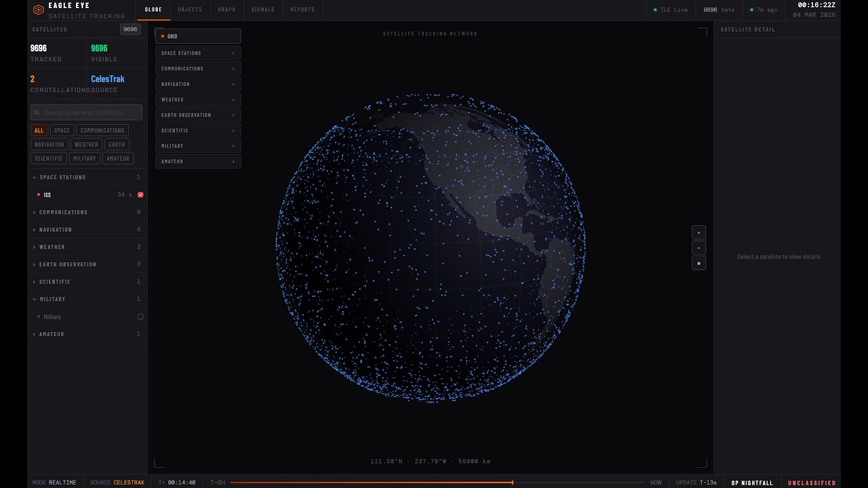The width and height of the screenshot is (868, 488).
Task: Expand the Earth Observation tree group
Action: point(87,264)
